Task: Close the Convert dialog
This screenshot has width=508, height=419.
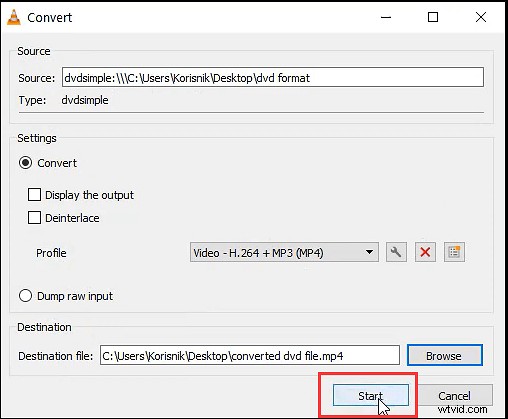Action: pyautogui.click(x=481, y=17)
